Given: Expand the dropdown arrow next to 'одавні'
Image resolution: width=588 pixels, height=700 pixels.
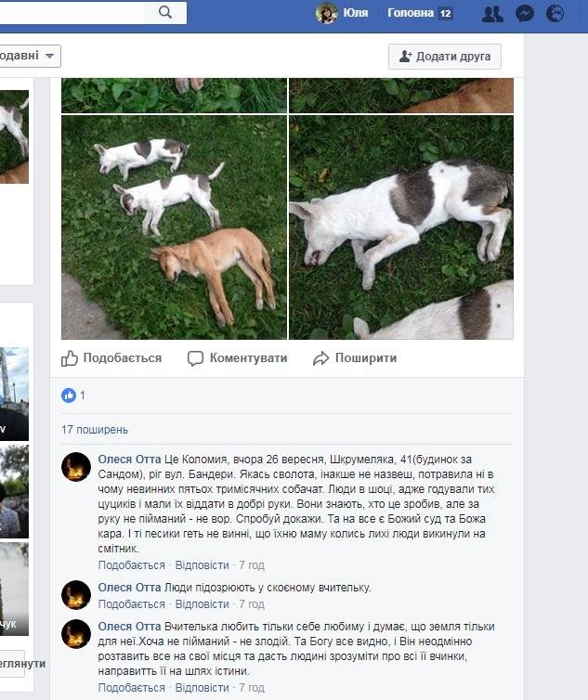Looking at the screenshot, I should point(49,57).
